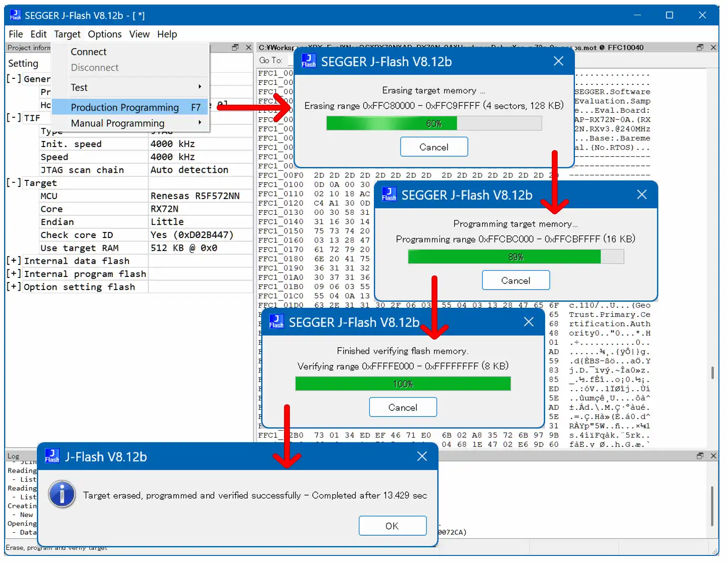Select the MCU Renesas R5F572NN value
Viewport: 728px width, 564px height.
pyautogui.click(x=201, y=196)
